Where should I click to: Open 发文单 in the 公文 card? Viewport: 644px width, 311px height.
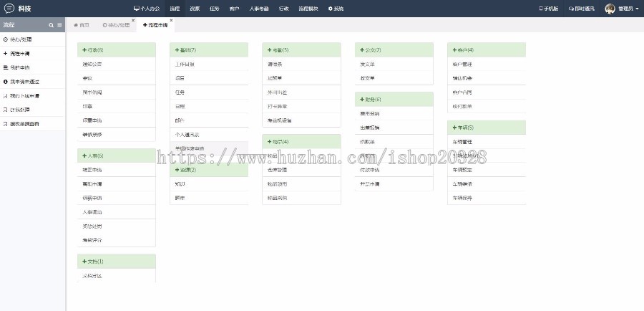point(394,64)
